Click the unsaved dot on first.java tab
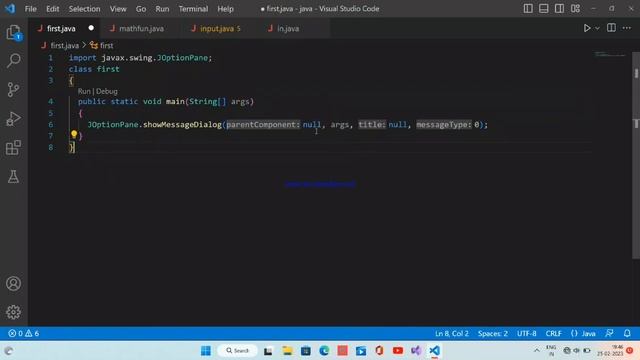This screenshot has width=640, height=360. pyautogui.click(x=91, y=28)
